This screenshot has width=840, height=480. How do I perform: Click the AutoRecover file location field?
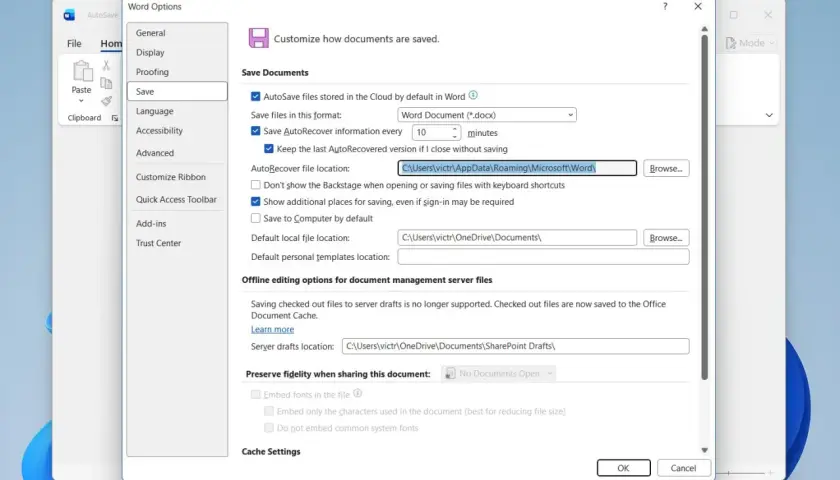point(517,168)
